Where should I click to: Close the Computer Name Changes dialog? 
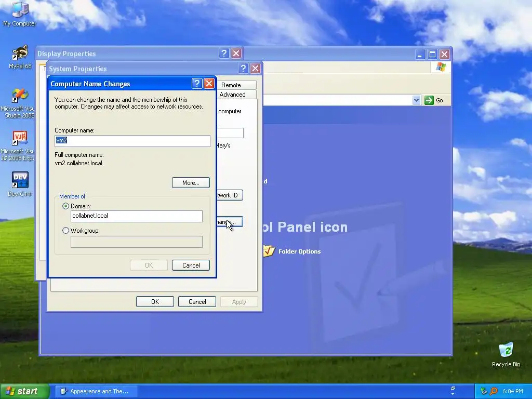(x=209, y=84)
